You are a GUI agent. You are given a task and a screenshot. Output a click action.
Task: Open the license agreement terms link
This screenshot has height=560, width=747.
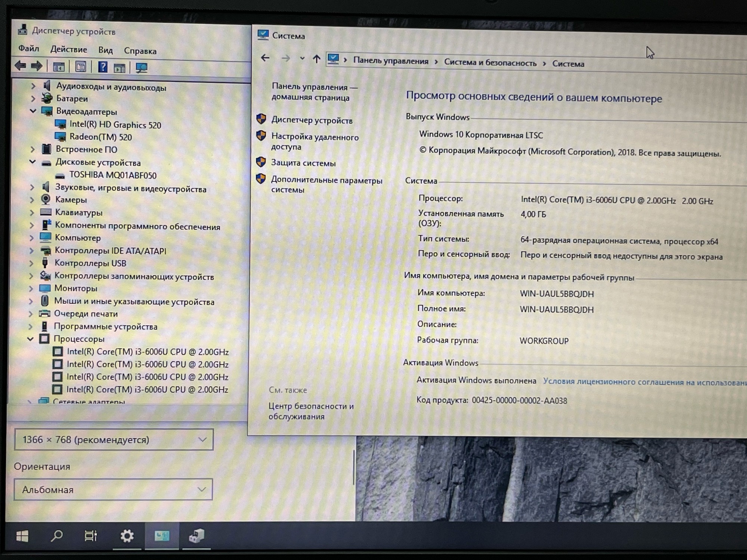pos(645,382)
